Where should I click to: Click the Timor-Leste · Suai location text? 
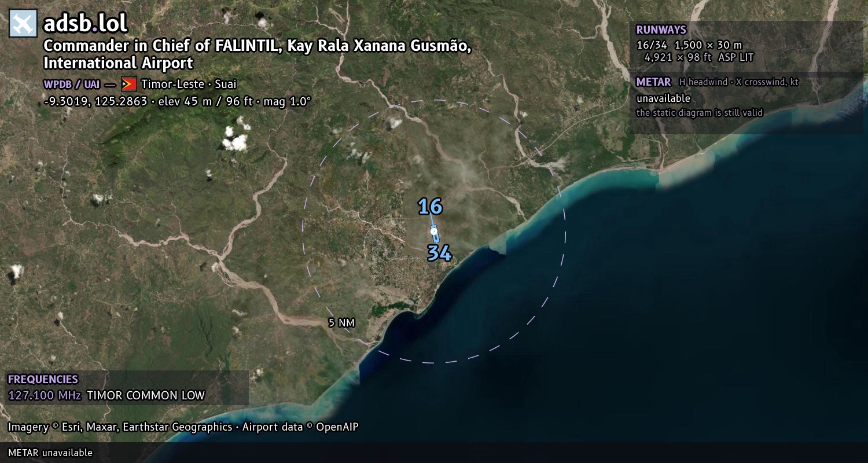[189, 84]
